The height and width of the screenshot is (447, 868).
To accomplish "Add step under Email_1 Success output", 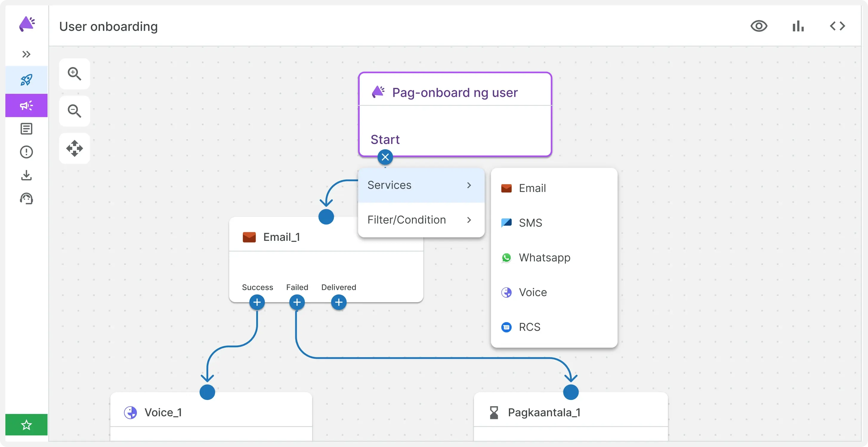I will pyautogui.click(x=257, y=302).
